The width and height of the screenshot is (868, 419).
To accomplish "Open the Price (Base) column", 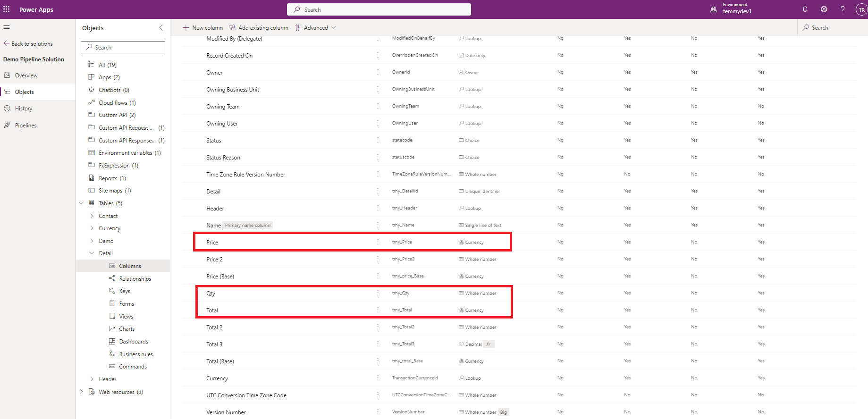I will click(x=220, y=277).
